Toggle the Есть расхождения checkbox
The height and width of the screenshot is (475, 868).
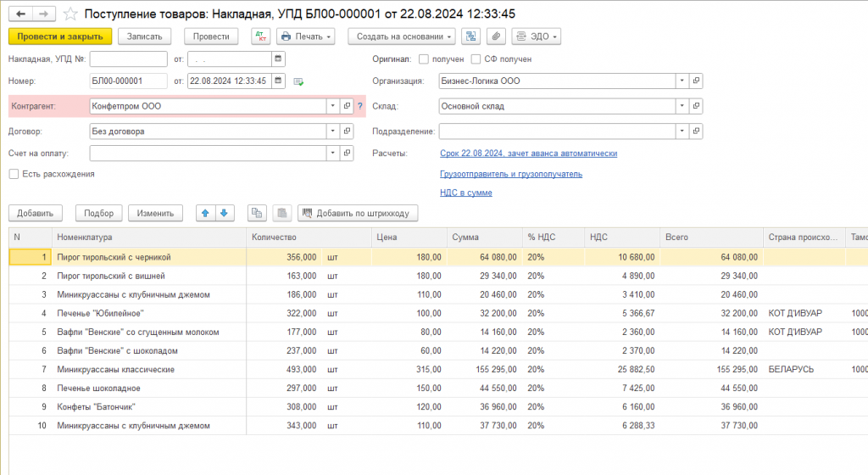(x=14, y=174)
